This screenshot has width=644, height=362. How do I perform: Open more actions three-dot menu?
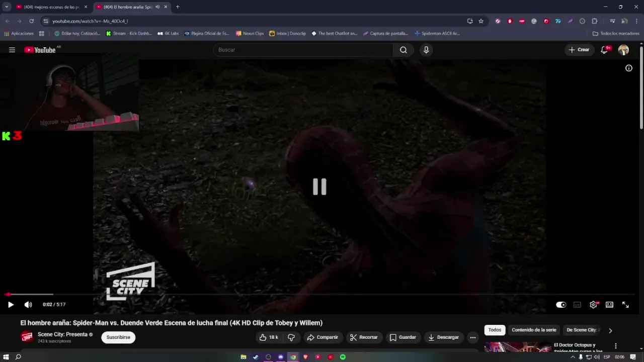tap(472, 337)
